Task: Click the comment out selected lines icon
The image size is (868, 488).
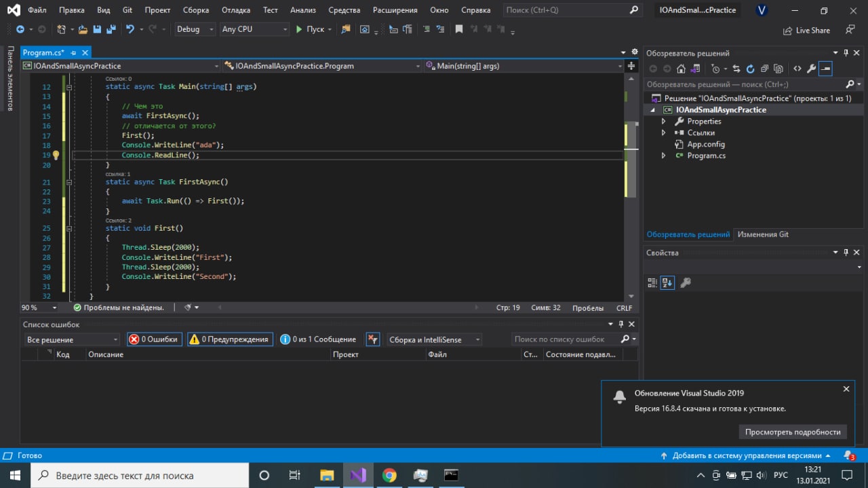Action: (x=426, y=29)
